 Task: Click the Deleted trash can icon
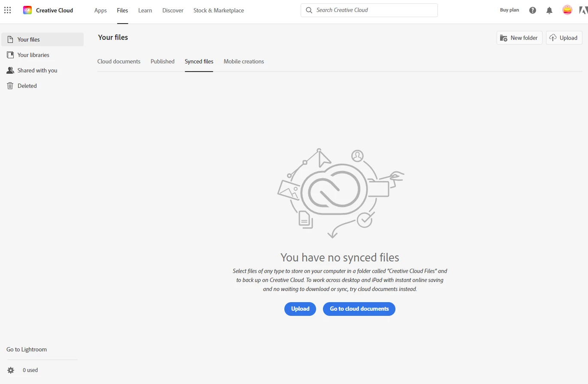point(10,86)
